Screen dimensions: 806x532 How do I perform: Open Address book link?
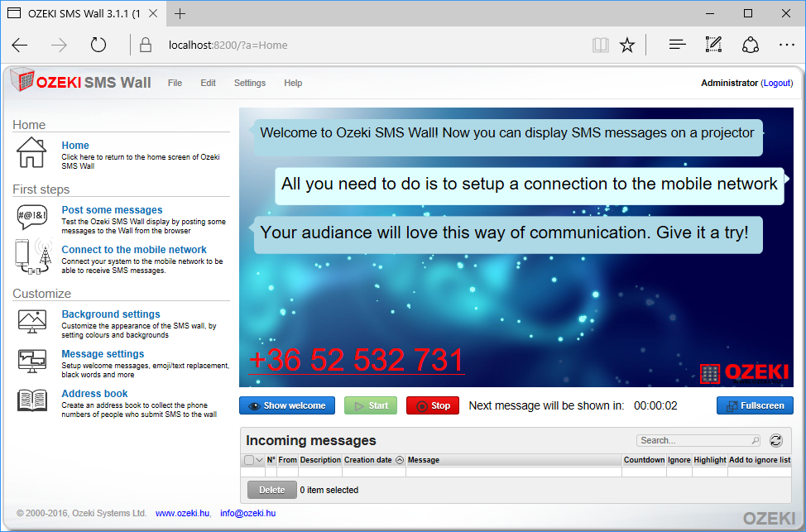(94, 393)
